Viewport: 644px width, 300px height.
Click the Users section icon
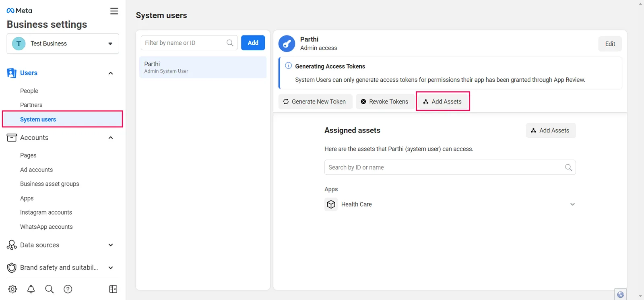12,73
